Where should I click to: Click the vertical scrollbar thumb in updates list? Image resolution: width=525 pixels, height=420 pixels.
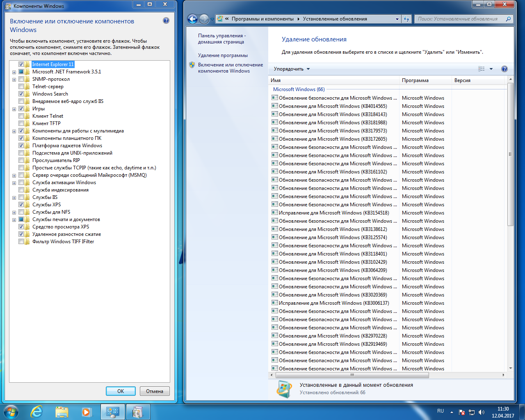click(x=510, y=154)
